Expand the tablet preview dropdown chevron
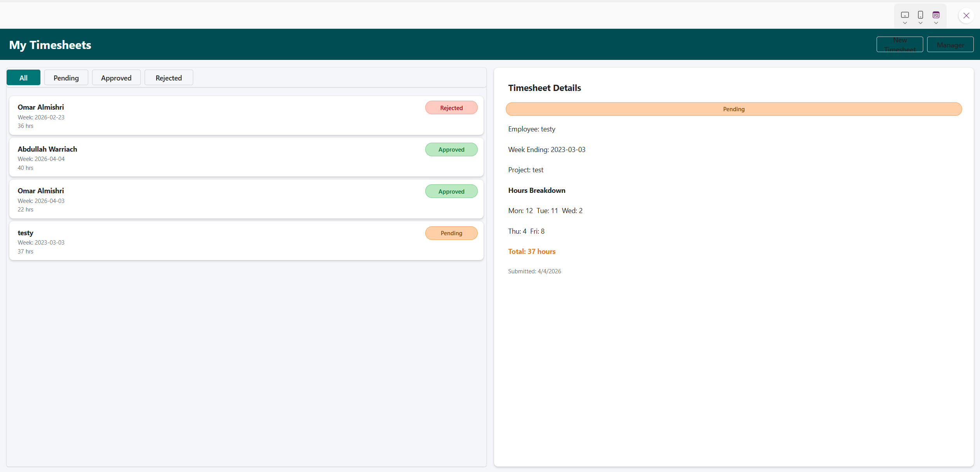Image resolution: width=980 pixels, height=472 pixels. 905,23
